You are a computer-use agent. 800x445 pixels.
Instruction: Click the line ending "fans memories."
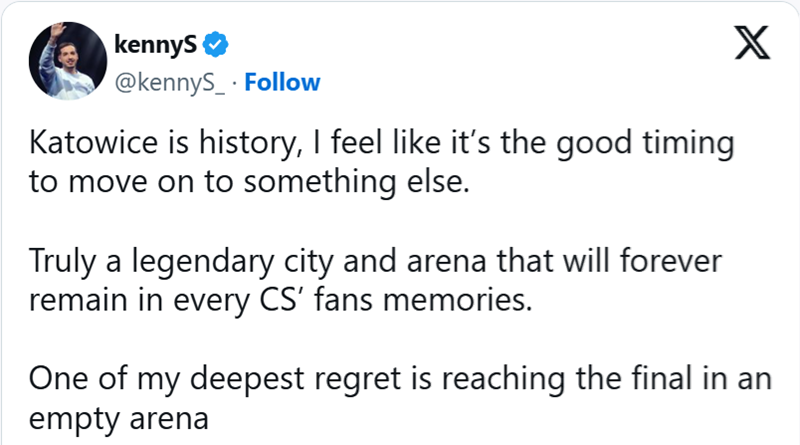(281, 300)
